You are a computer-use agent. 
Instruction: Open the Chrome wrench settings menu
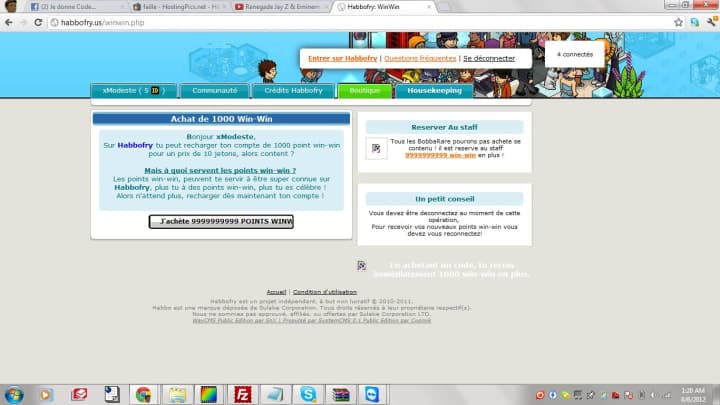(712, 22)
